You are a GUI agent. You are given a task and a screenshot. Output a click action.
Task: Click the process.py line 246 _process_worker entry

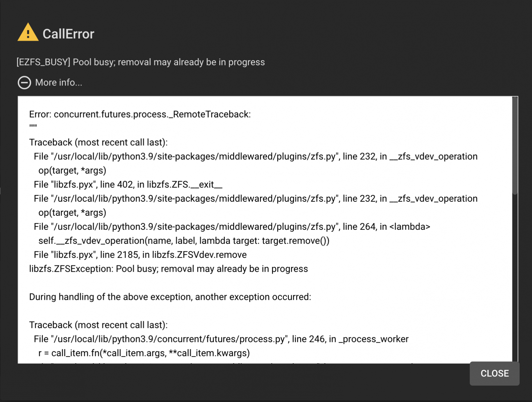[x=221, y=339]
